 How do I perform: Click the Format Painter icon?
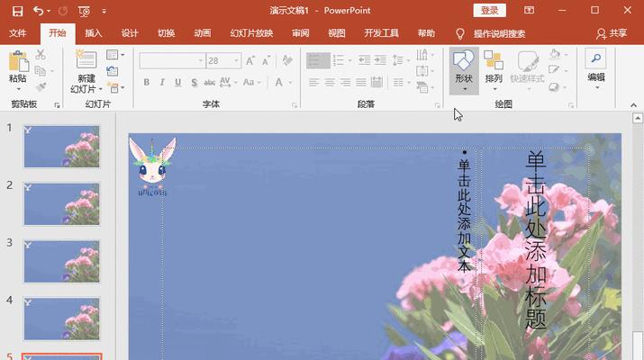[x=41, y=87]
